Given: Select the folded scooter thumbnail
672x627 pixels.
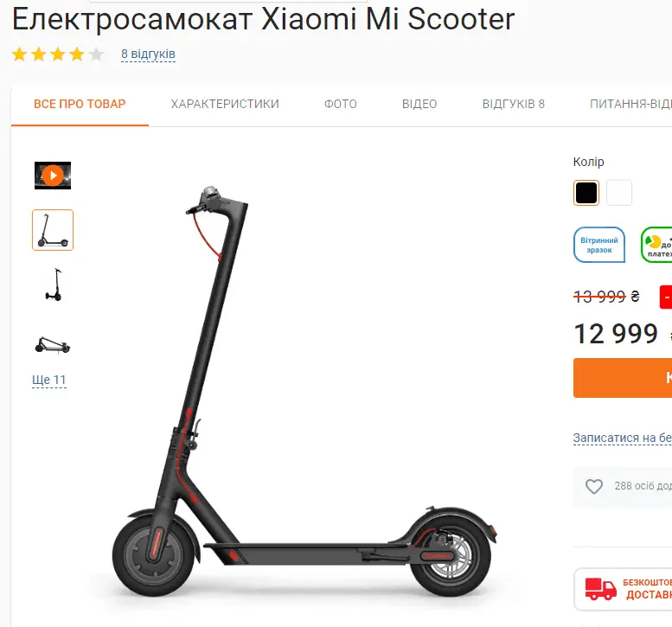Looking at the screenshot, I should point(53,345).
